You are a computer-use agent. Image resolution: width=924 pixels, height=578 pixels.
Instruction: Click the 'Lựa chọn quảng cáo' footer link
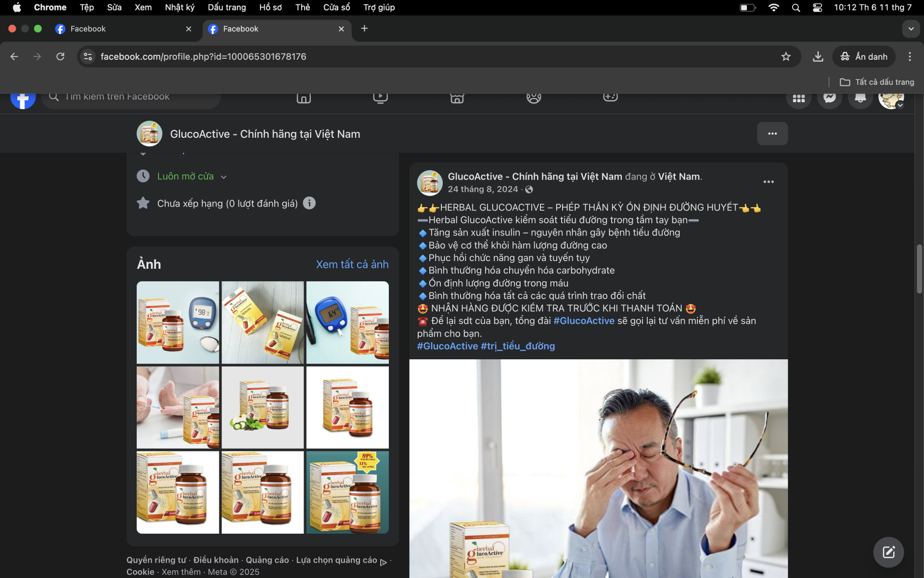click(336, 560)
